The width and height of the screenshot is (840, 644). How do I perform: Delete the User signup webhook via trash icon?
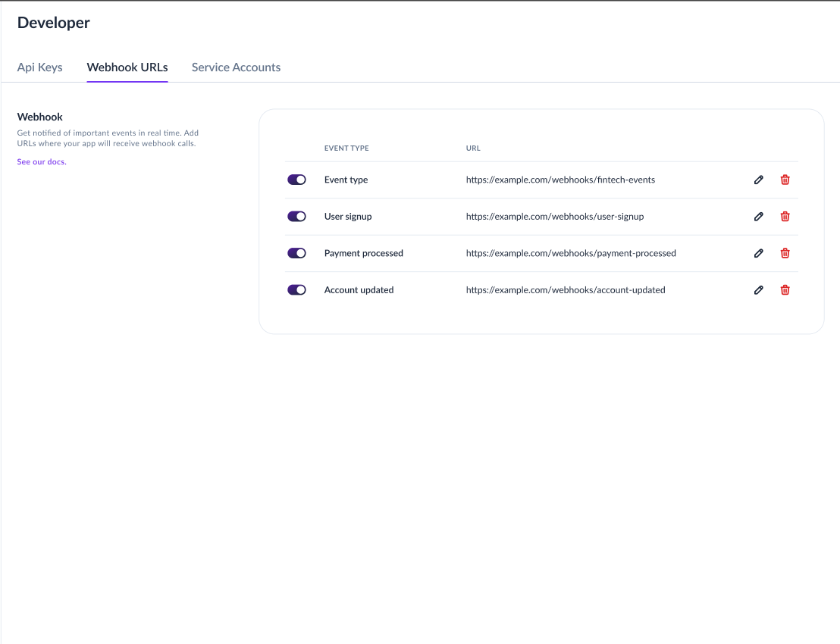785,216
